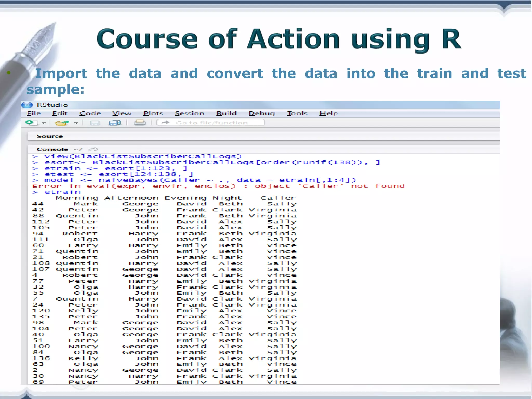This screenshot has width=532, height=399.
Task: Open the View menu
Action: coord(122,113)
